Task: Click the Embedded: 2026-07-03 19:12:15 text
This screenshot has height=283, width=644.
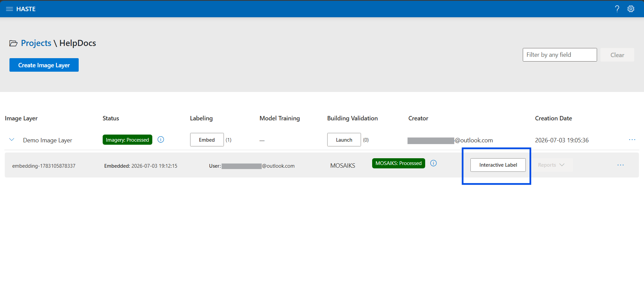Action: pos(140,166)
